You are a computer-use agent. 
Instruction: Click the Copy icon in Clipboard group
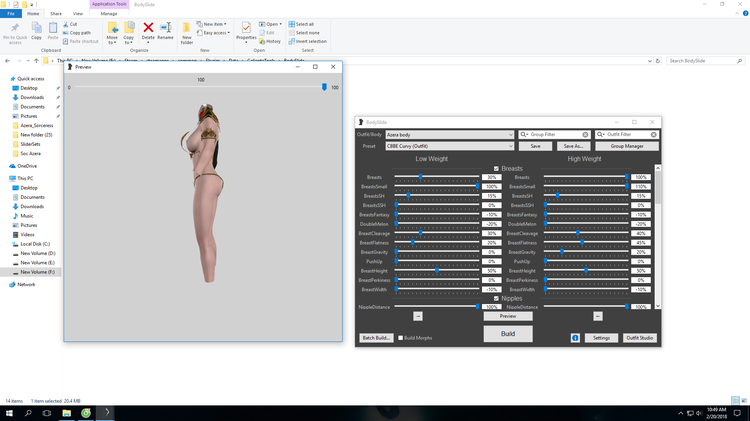click(x=36, y=28)
